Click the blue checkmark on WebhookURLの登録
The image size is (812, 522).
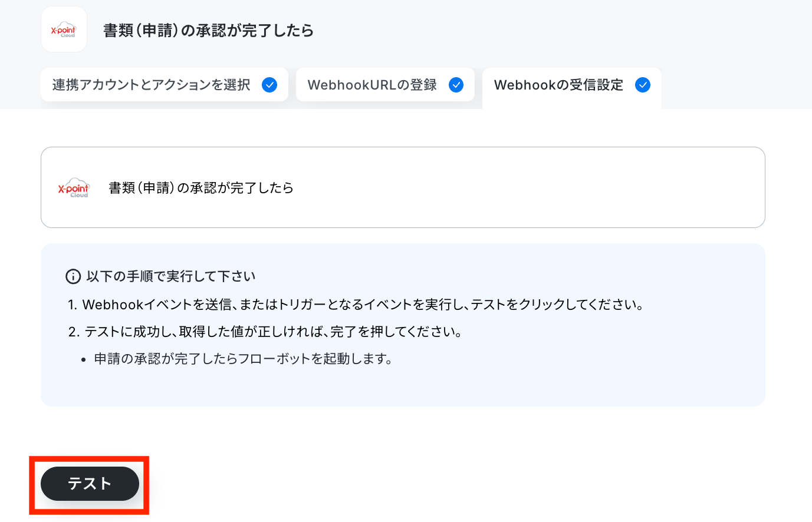click(456, 85)
